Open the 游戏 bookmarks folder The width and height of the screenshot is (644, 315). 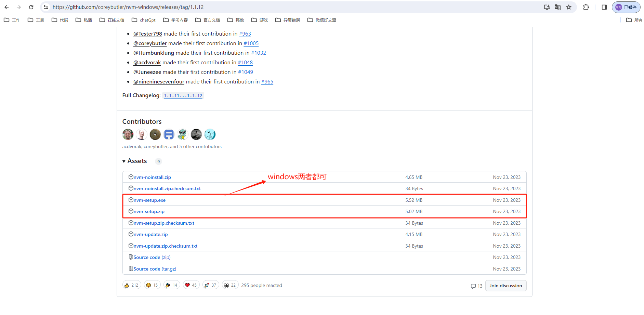click(259, 20)
